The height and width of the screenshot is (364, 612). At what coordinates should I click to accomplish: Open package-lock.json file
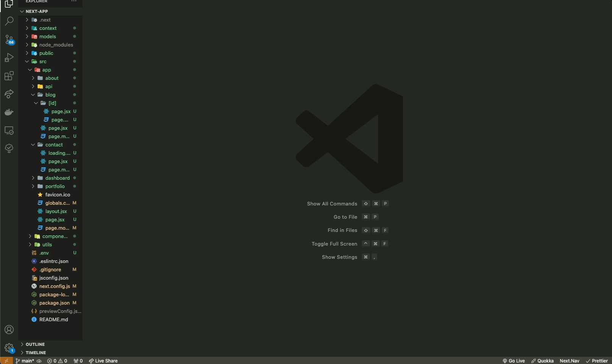[50, 294]
